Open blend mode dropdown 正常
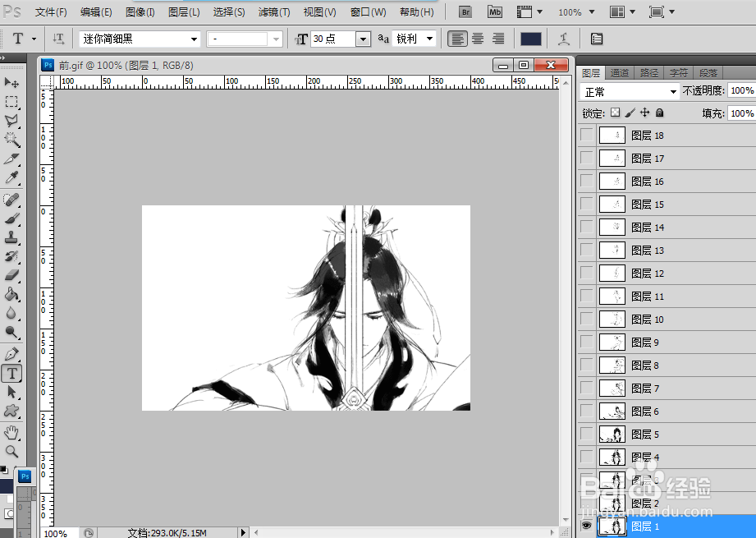 click(x=630, y=92)
